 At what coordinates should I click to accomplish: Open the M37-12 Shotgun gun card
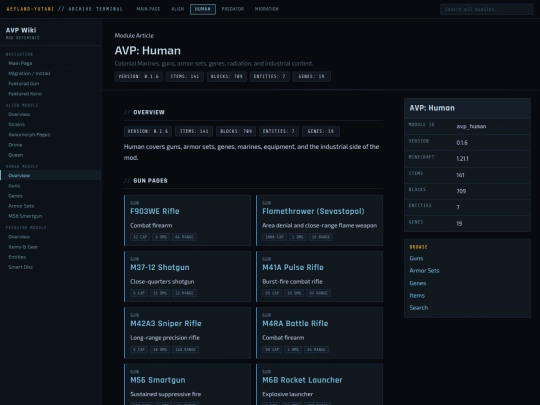point(187,277)
